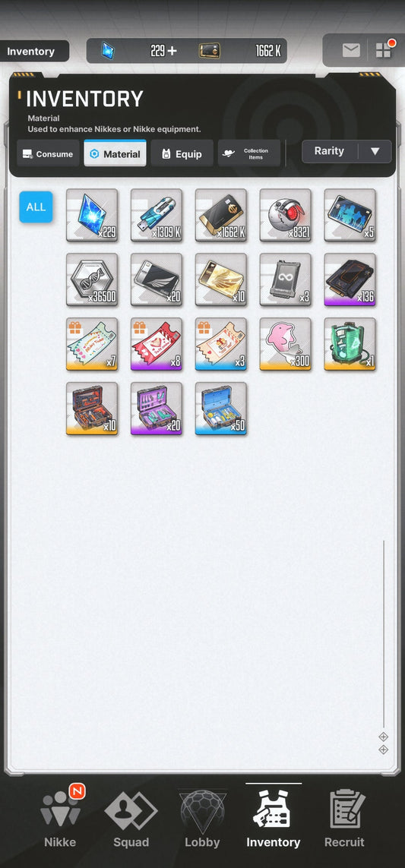Viewport: 405px width, 868px height.
Task: Select the red heart ticket x8
Action: click(157, 344)
